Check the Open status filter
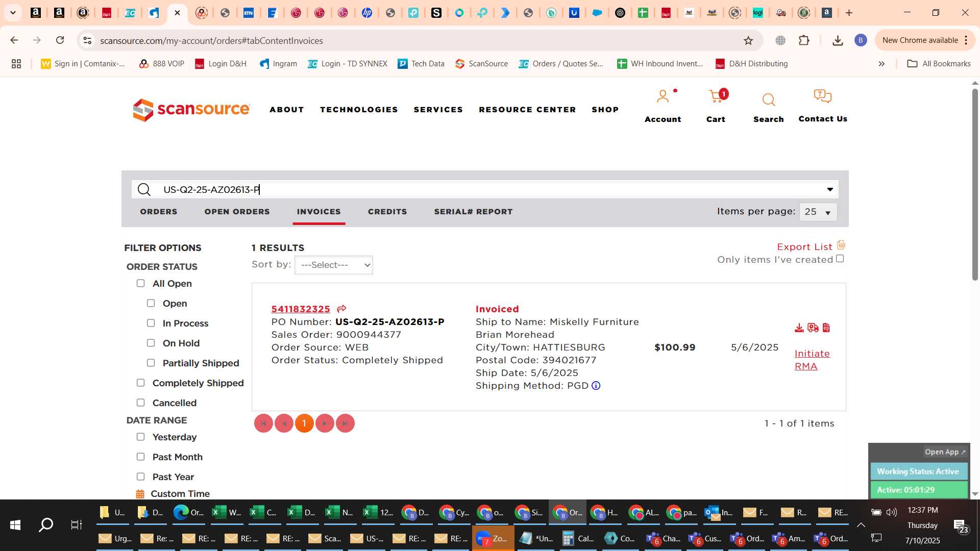This screenshot has height=551, width=980. click(151, 303)
